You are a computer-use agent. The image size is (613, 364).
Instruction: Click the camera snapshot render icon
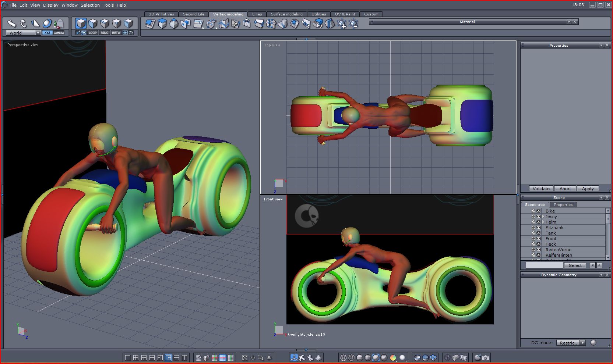click(x=486, y=358)
